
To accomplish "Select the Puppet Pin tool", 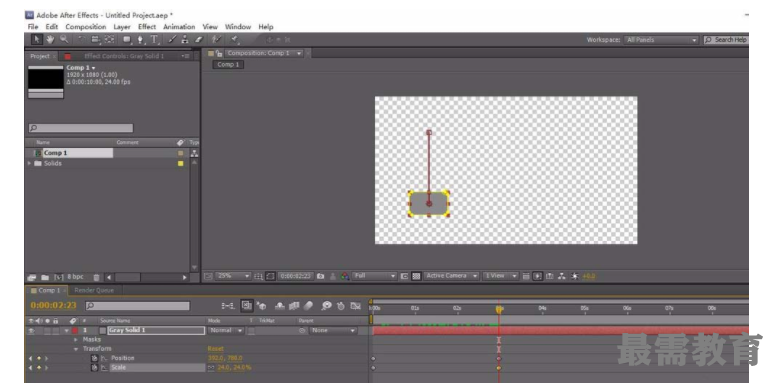I will [234, 39].
